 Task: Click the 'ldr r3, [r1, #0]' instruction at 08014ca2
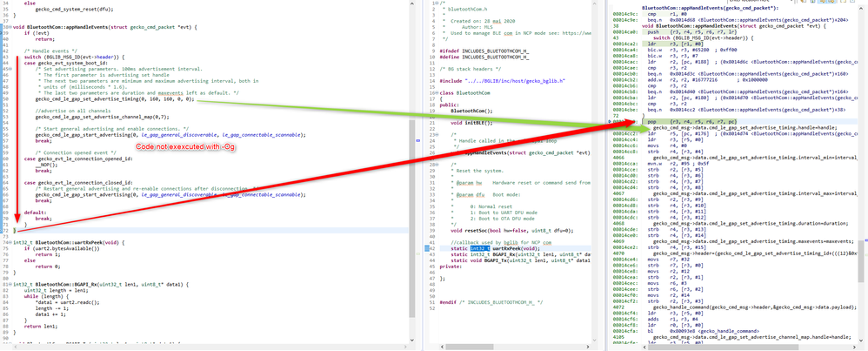coord(671,44)
